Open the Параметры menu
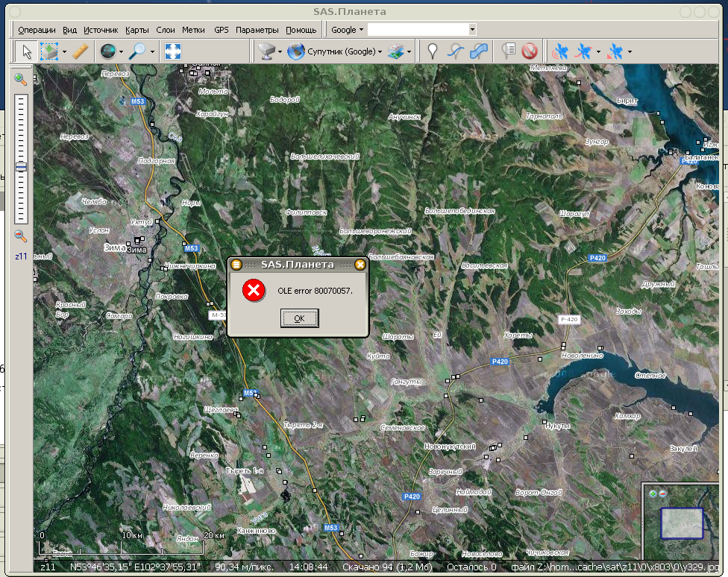Screen dimensions: 728x577 coord(257,30)
